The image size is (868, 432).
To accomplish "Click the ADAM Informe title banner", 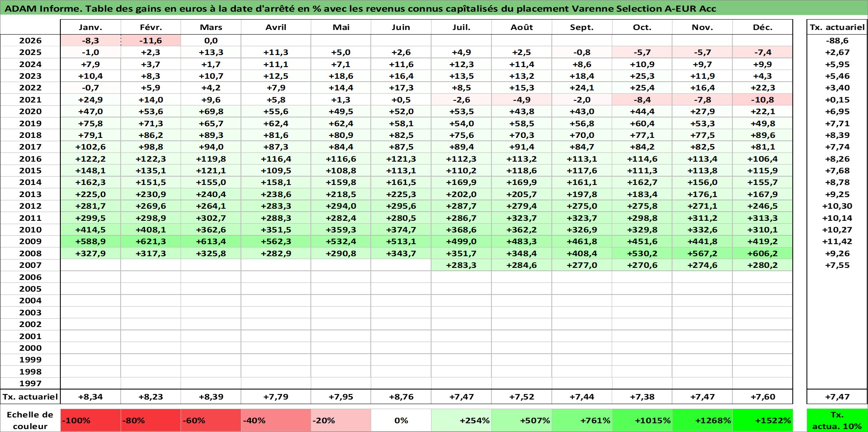I will [x=434, y=8].
